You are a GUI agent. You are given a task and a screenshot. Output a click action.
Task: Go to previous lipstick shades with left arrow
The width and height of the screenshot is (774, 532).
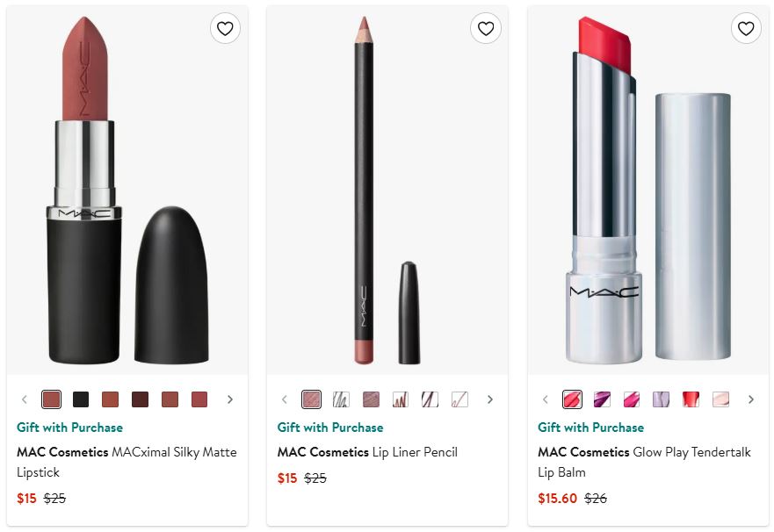25,399
